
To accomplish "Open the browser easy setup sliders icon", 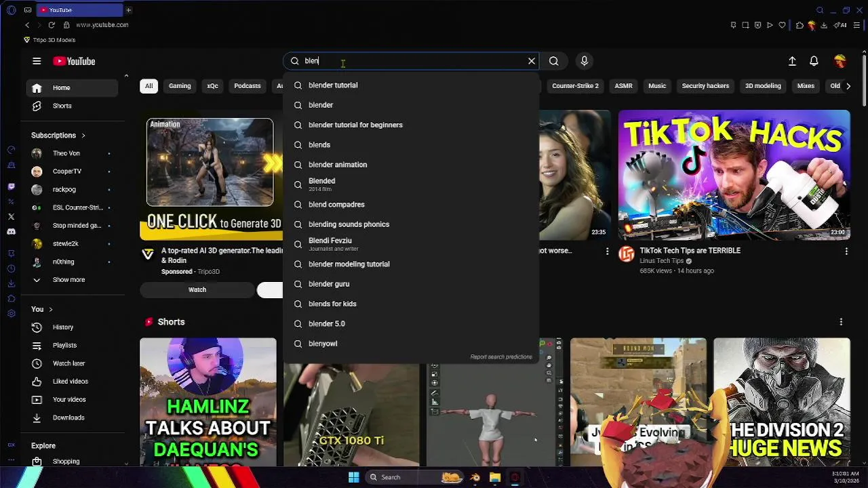I will (x=857, y=25).
